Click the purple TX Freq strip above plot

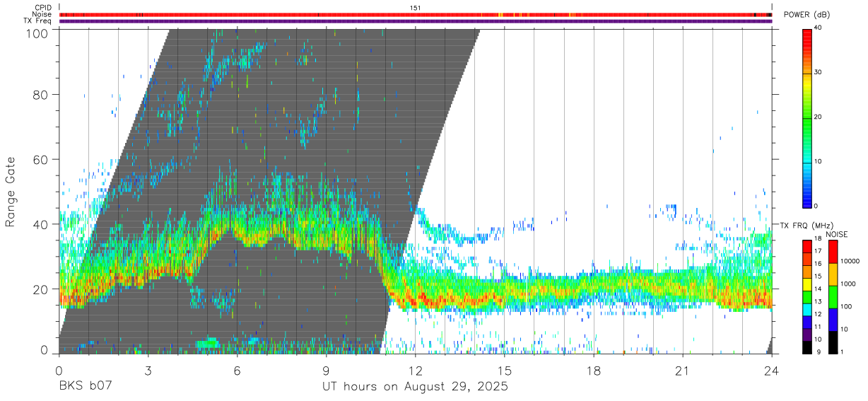[x=416, y=21]
